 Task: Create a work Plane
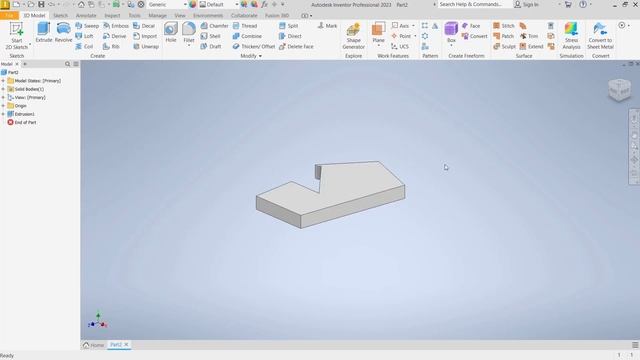[378, 33]
